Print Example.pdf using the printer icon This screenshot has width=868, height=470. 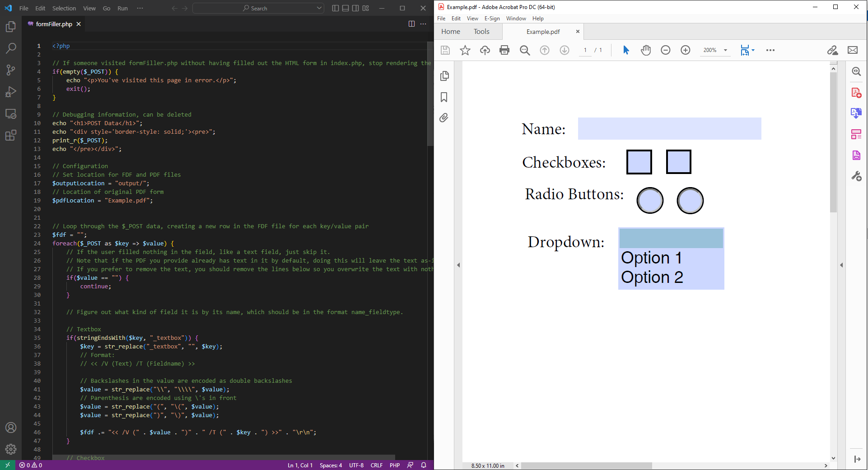tap(504, 50)
